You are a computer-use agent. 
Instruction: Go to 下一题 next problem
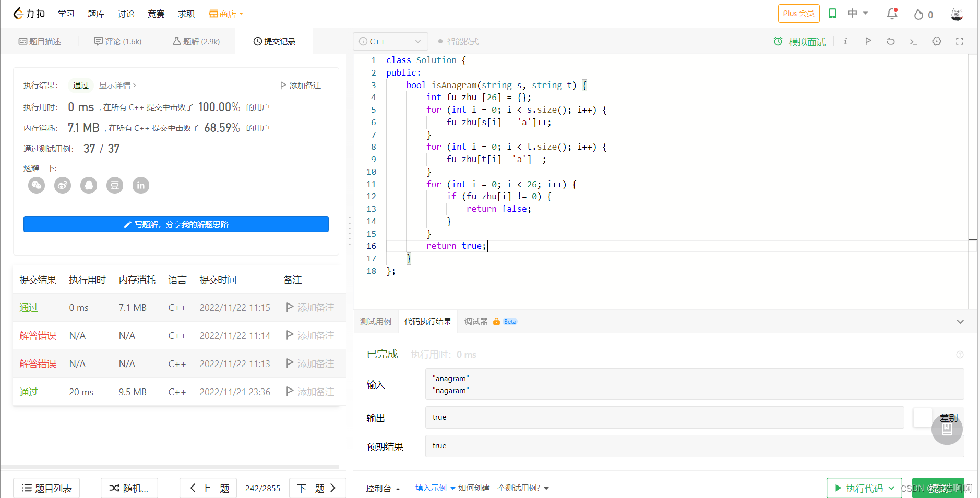click(317, 488)
